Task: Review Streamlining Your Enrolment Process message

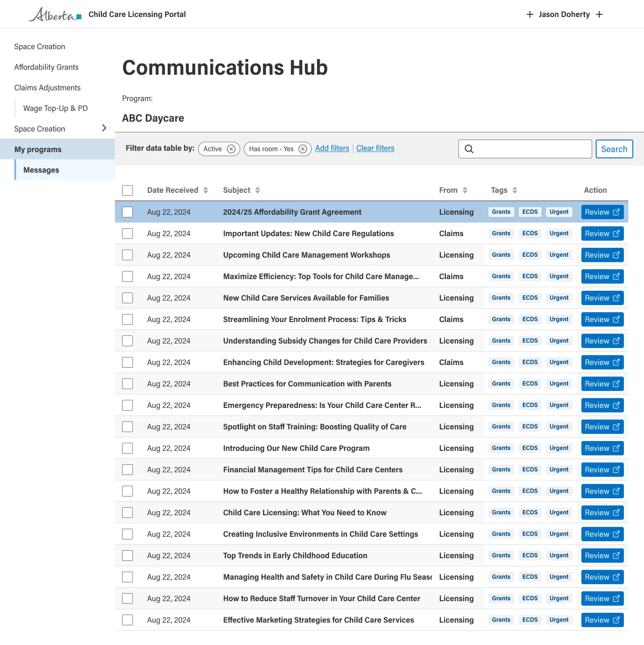Action: click(x=602, y=319)
